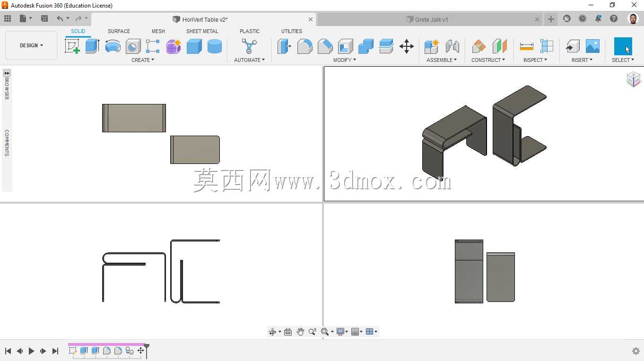The height and width of the screenshot is (361, 644).
Task: Start a new sketch with Create Sketch
Action: pyautogui.click(x=72, y=46)
